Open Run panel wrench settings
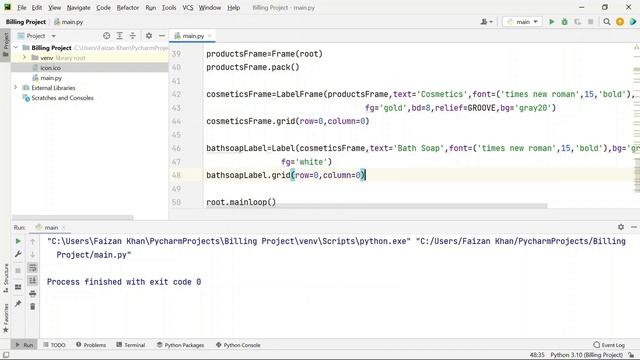640x360 pixels. coord(18,254)
